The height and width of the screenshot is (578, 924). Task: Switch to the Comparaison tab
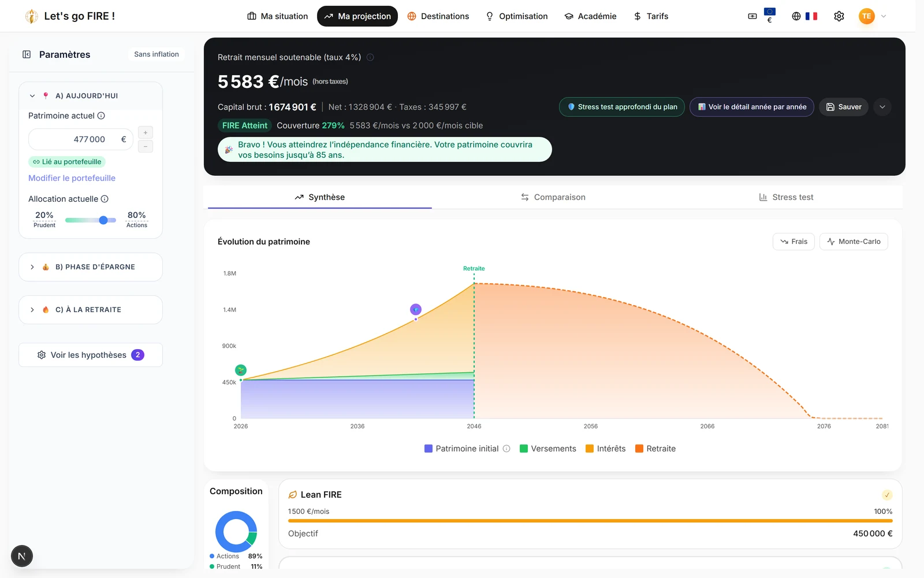point(553,197)
